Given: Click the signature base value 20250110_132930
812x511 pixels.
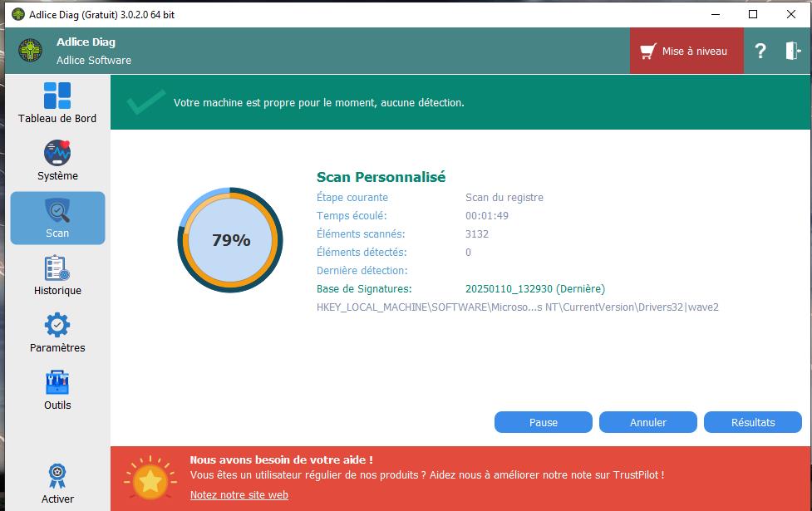Looking at the screenshot, I should click(535, 289).
